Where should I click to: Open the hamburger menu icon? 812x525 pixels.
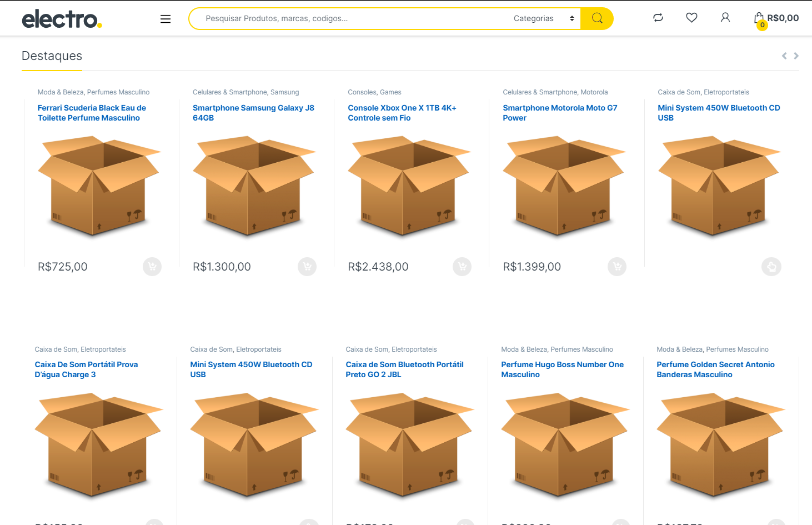coord(166,19)
